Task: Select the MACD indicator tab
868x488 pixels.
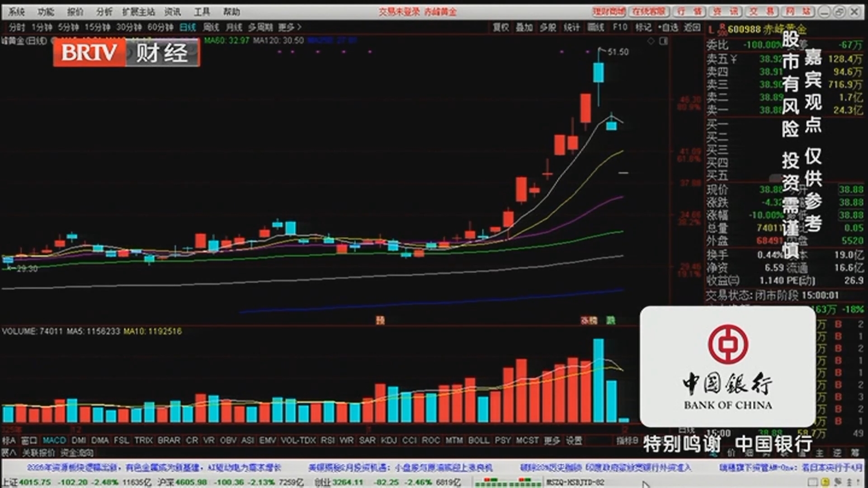Action: 54,440
